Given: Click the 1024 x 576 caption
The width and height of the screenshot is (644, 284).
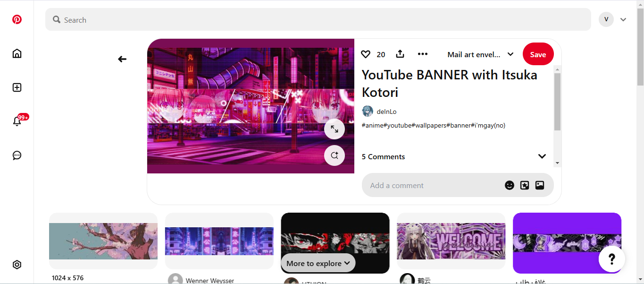Looking at the screenshot, I should (x=68, y=278).
